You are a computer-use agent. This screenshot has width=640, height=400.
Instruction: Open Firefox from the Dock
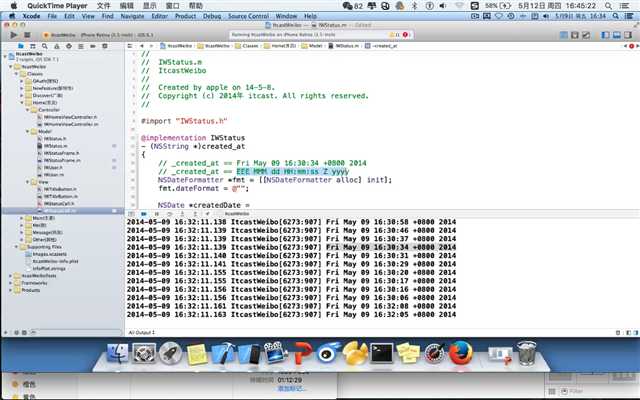pos(460,353)
